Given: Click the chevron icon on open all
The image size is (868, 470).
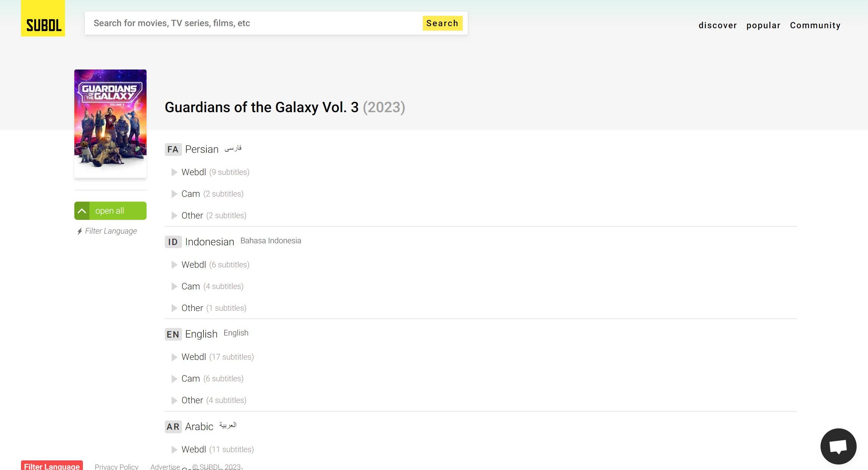Looking at the screenshot, I should [82, 211].
